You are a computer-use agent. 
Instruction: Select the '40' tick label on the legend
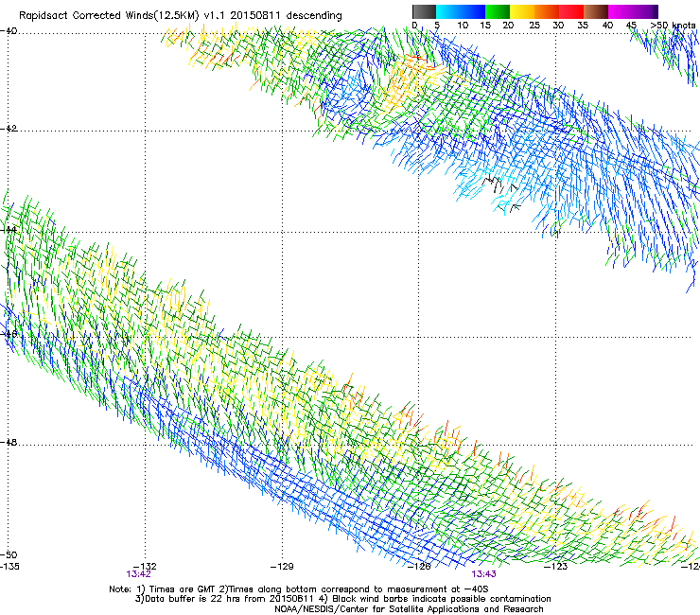607,26
